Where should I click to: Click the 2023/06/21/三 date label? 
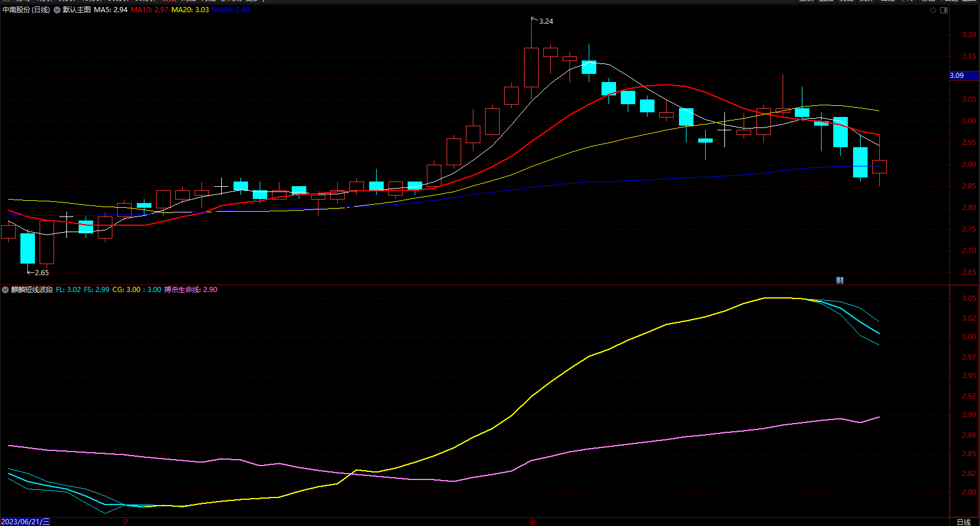point(26,522)
